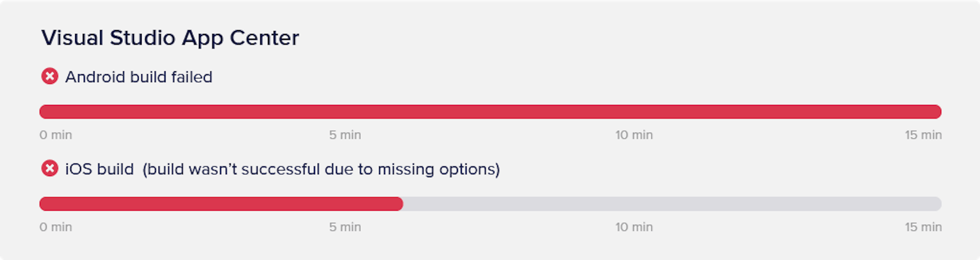Click the middle of Android build progress bar
The height and width of the screenshot is (260, 980).
click(490, 112)
